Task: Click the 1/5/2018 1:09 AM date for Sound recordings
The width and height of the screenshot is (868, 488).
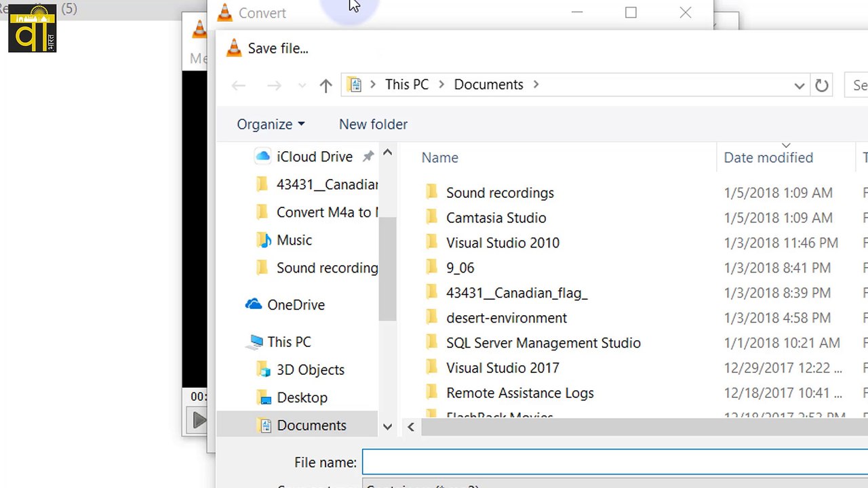Action: tap(778, 193)
